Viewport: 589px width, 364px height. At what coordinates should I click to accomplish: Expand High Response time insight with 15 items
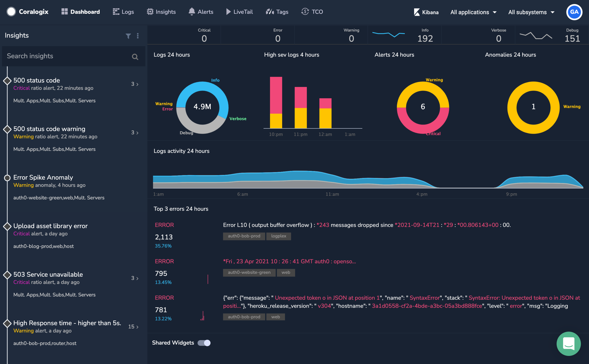pyautogui.click(x=137, y=327)
